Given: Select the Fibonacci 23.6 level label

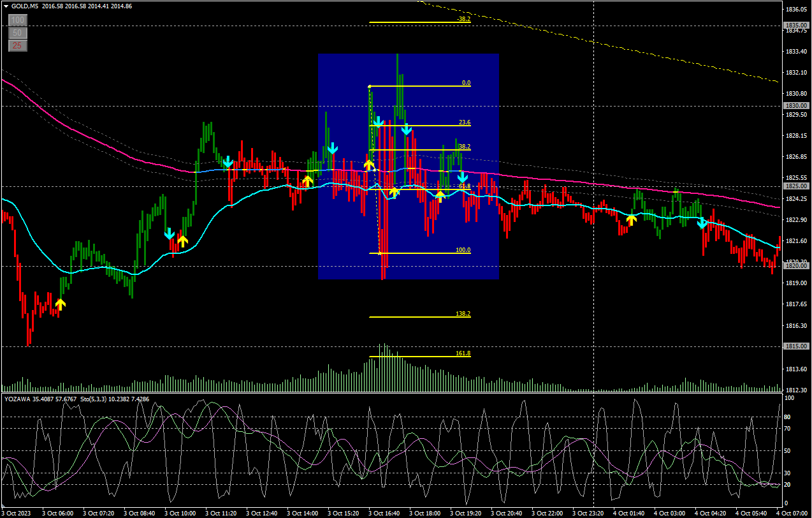Looking at the screenshot, I should (x=465, y=122).
